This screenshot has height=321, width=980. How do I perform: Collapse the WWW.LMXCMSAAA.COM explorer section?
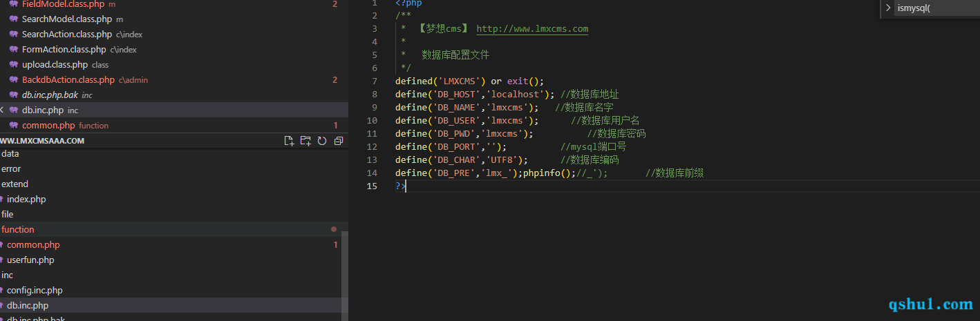[42, 141]
